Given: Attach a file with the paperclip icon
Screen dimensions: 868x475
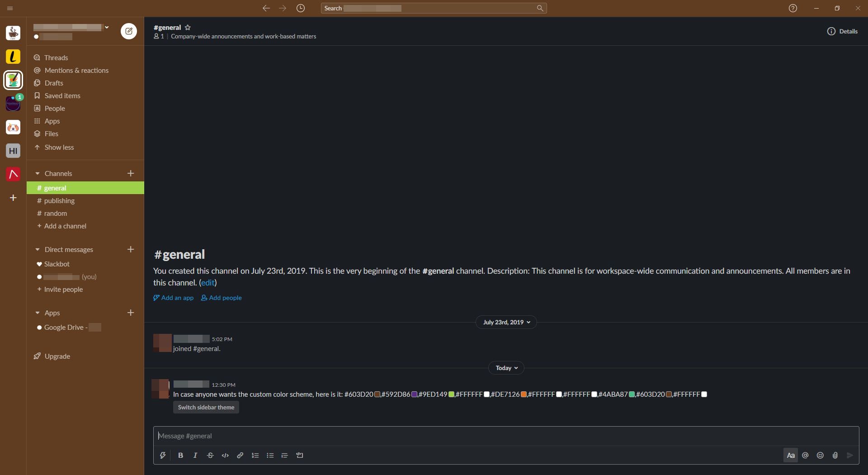Looking at the screenshot, I should coord(835,456).
